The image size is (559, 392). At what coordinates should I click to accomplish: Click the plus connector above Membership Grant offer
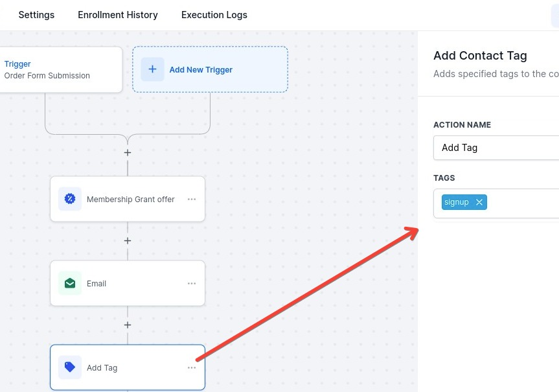pyautogui.click(x=127, y=153)
